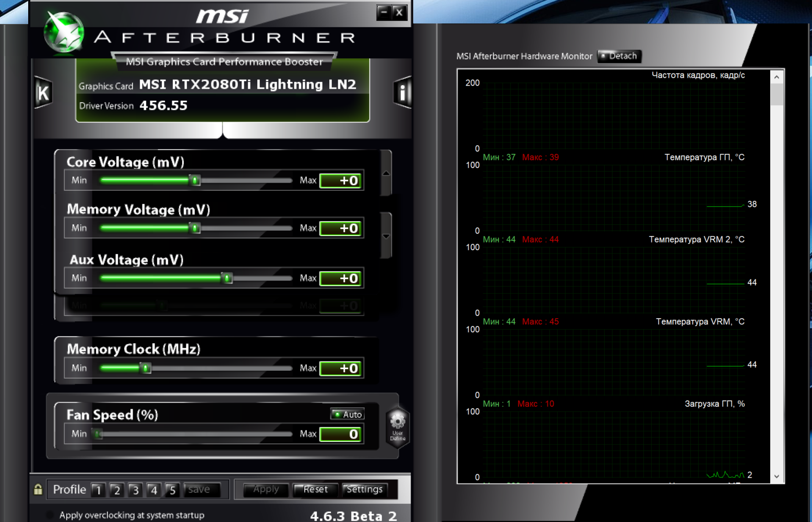This screenshot has height=522, width=812.
Task: Click the hardware monitor scrollbar thumb
Action: click(x=777, y=94)
